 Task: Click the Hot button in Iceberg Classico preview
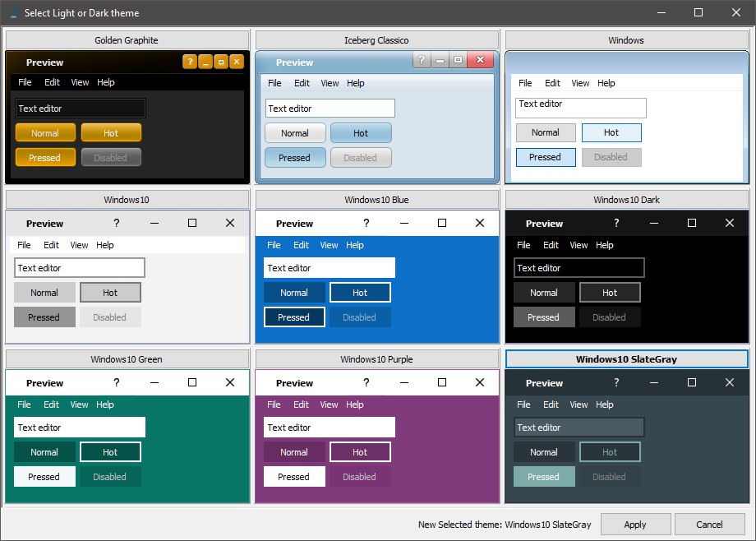coord(361,133)
